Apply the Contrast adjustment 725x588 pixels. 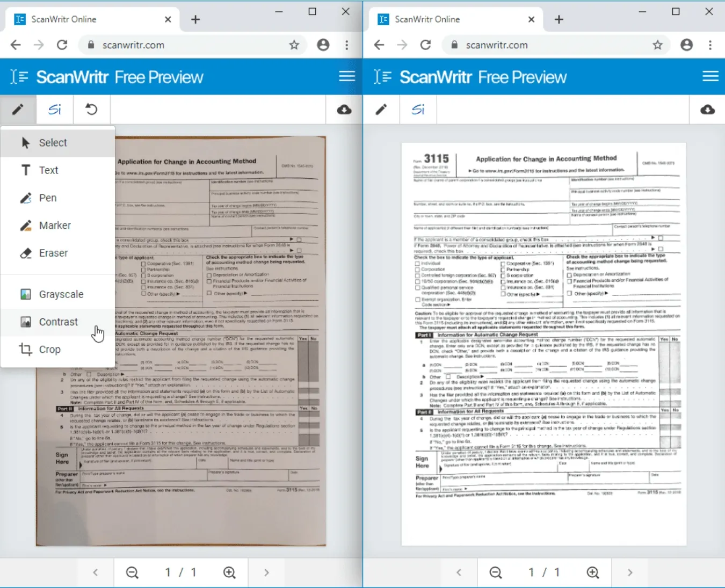(58, 322)
